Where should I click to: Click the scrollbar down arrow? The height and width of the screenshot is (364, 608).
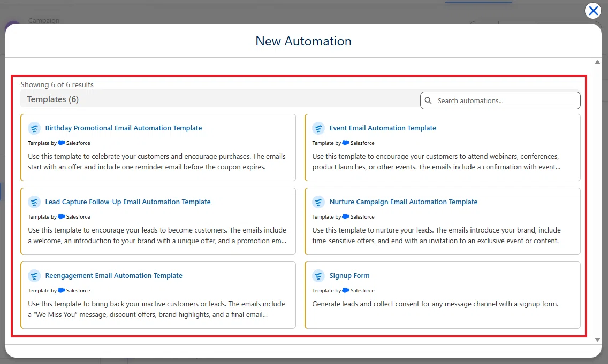pyautogui.click(x=597, y=339)
